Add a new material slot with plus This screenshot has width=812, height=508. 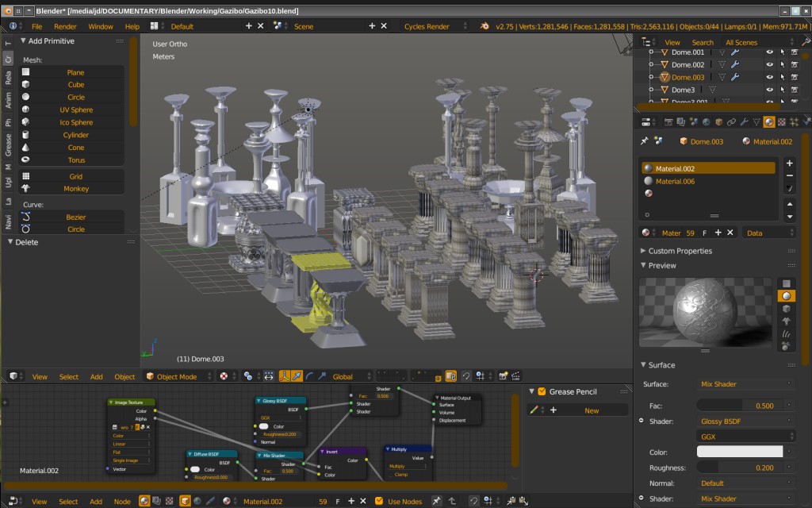789,163
